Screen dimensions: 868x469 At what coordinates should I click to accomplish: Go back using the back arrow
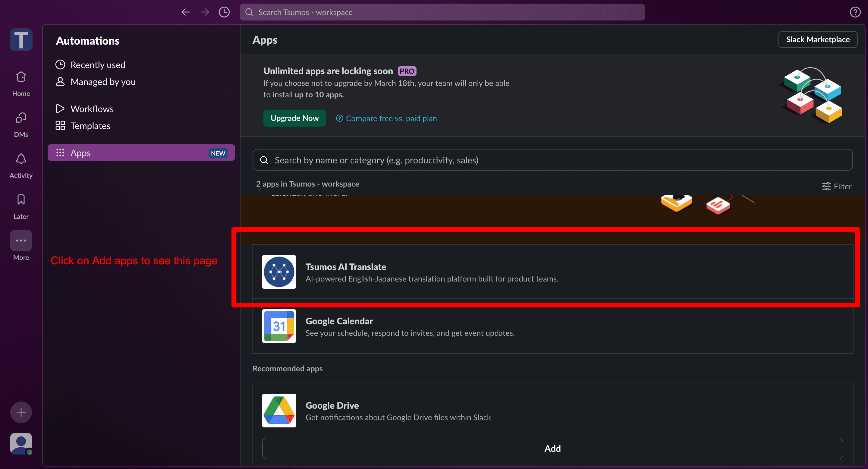click(x=186, y=12)
